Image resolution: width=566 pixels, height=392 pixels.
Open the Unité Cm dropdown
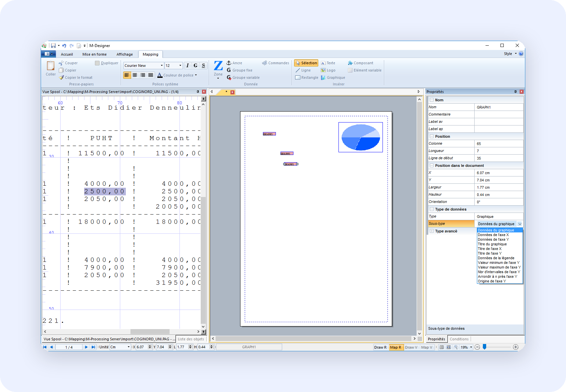(129, 347)
